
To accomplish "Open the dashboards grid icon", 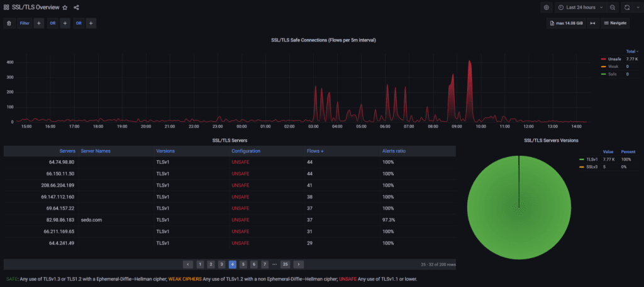I will tap(6, 8).
